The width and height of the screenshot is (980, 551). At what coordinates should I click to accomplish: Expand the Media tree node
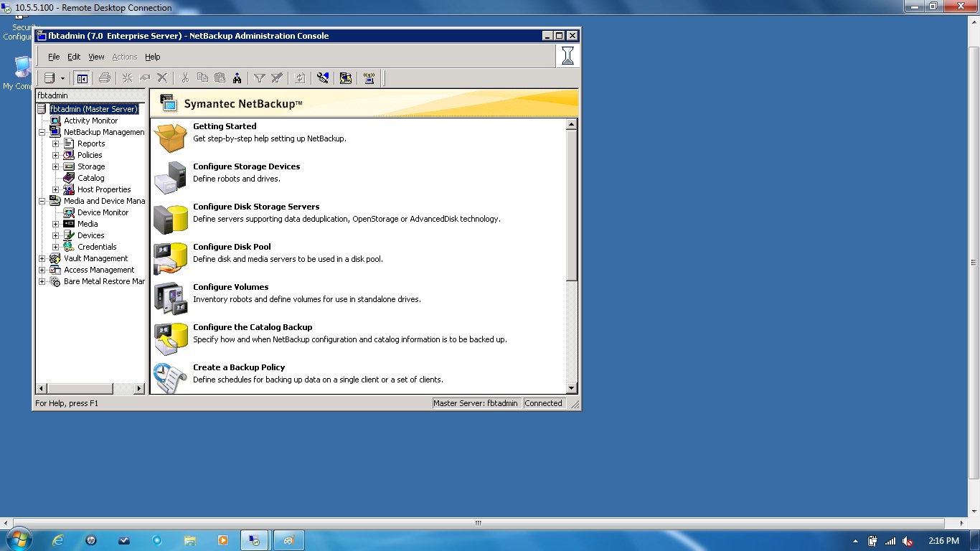coord(55,224)
